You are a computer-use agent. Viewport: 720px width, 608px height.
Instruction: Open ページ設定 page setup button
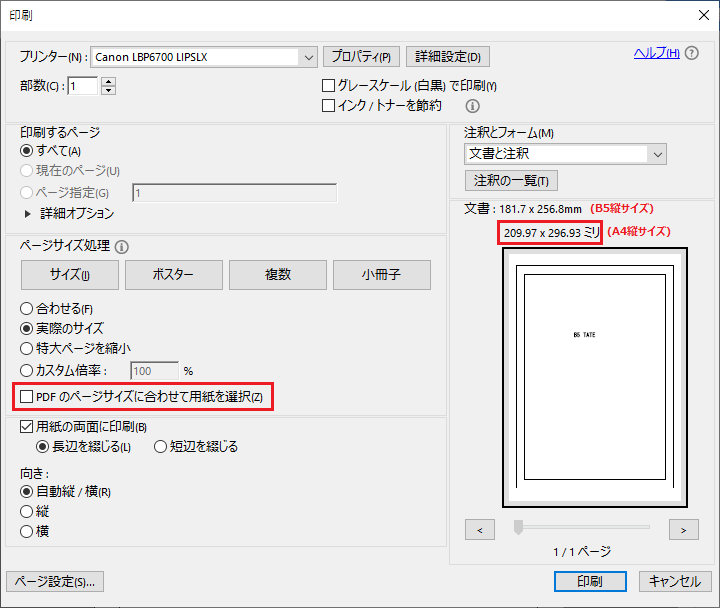pos(55,582)
